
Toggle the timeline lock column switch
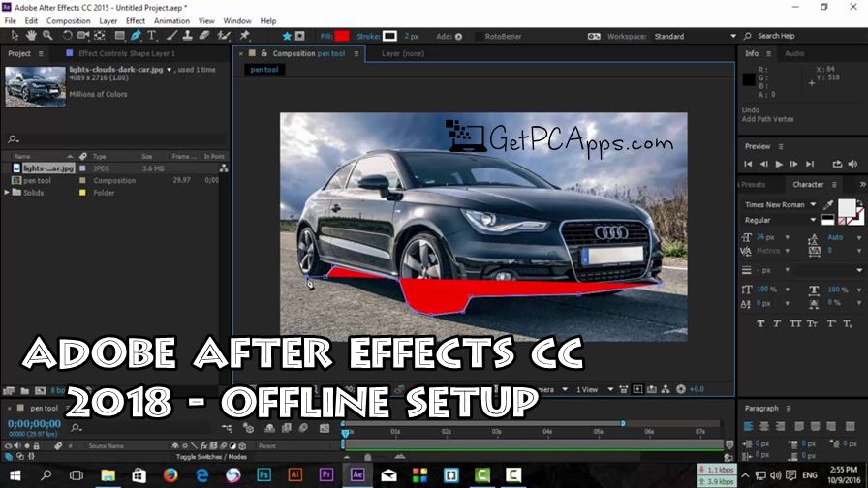(x=37, y=446)
